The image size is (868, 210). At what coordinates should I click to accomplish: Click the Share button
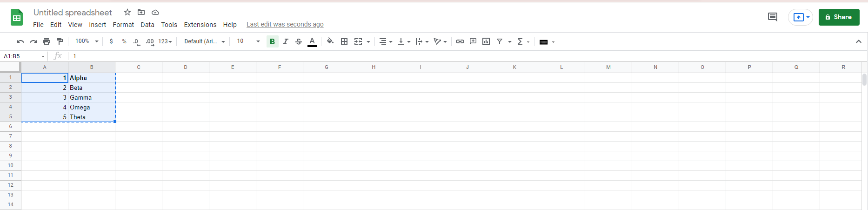[x=839, y=17]
